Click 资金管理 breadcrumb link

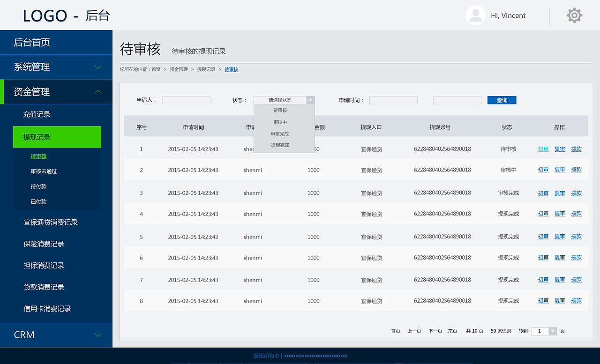tap(179, 69)
